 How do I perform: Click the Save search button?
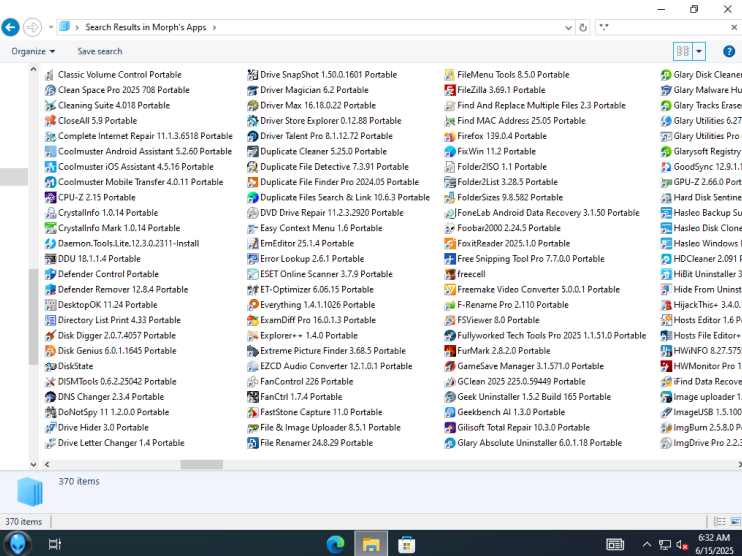100,51
